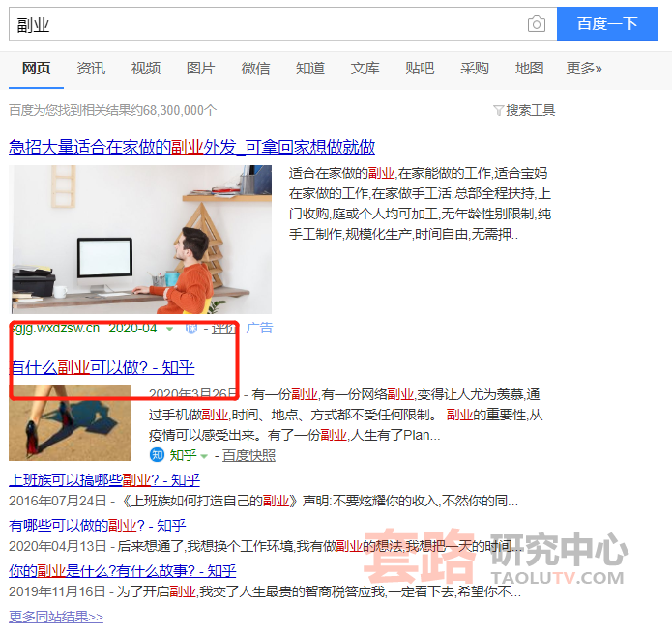The image size is (672, 633).
Task: Click the 百度一下 search button
Action: point(607,23)
